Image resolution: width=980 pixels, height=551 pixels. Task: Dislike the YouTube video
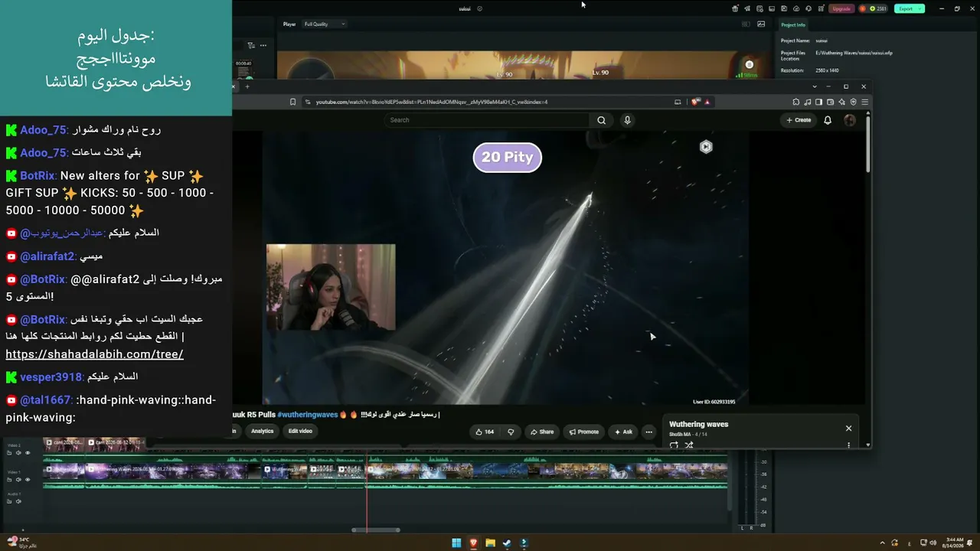511,432
